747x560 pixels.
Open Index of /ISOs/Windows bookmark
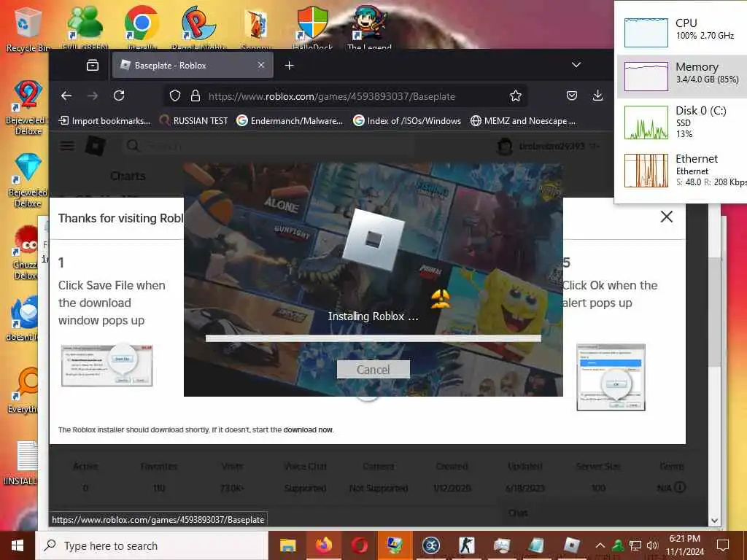pyautogui.click(x=407, y=121)
